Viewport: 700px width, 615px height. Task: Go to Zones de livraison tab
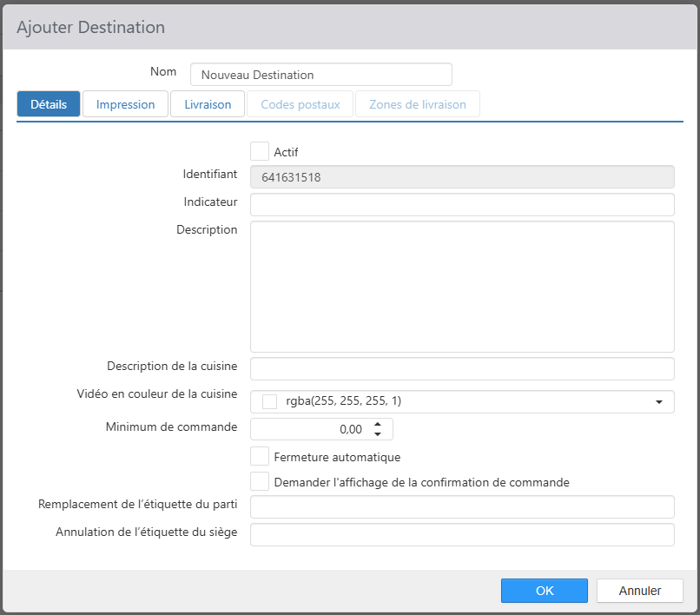tap(418, 104)
